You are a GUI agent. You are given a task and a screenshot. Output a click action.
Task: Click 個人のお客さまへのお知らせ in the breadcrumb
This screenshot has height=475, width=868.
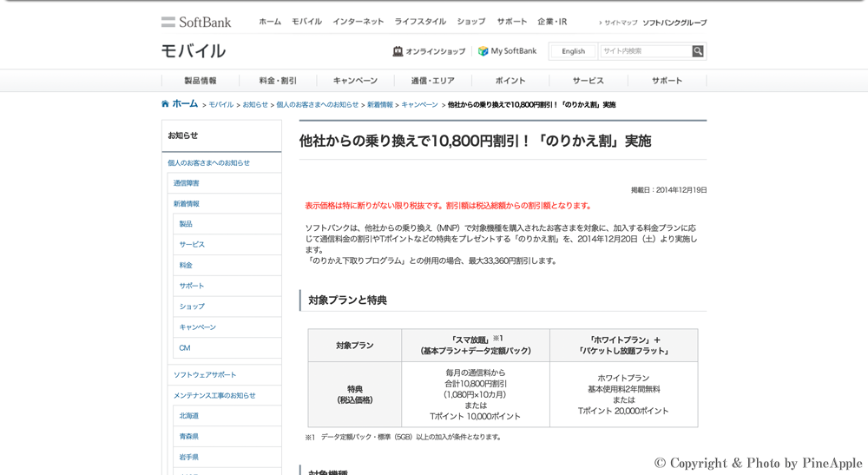click(317, 104)
